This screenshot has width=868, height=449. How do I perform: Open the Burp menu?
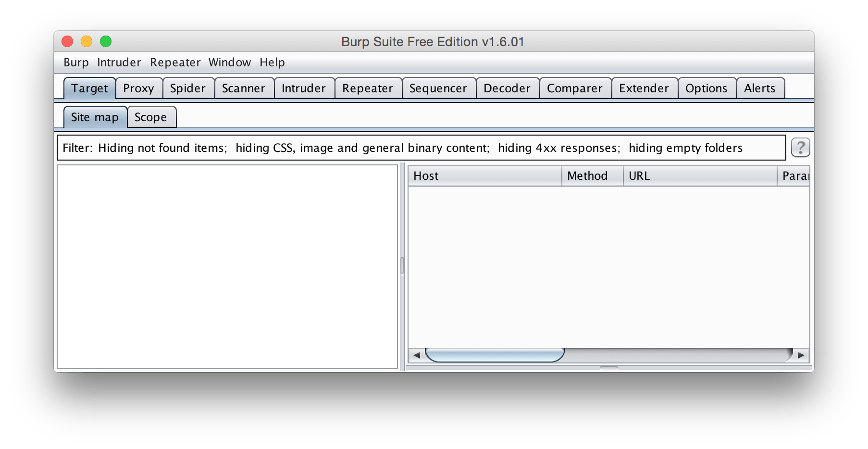(x=76, y=62)
